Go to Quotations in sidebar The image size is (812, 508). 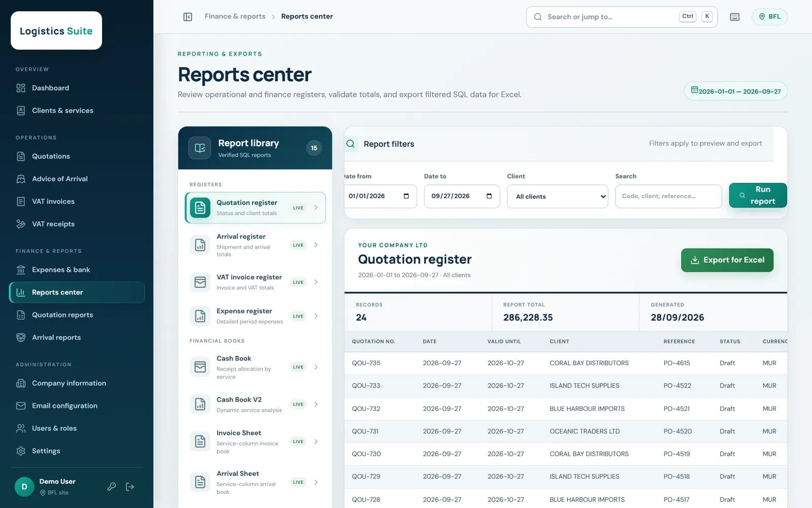77,156
